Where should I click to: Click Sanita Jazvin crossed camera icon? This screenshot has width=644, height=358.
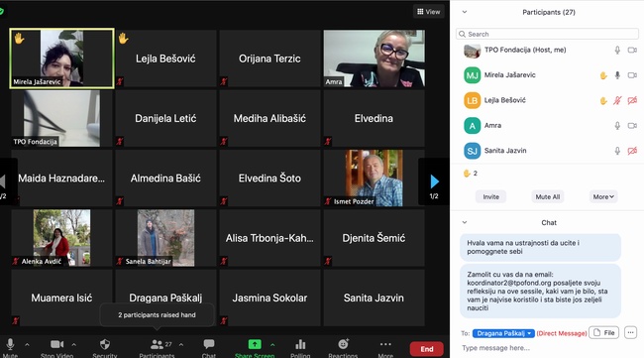pos(632,151)
